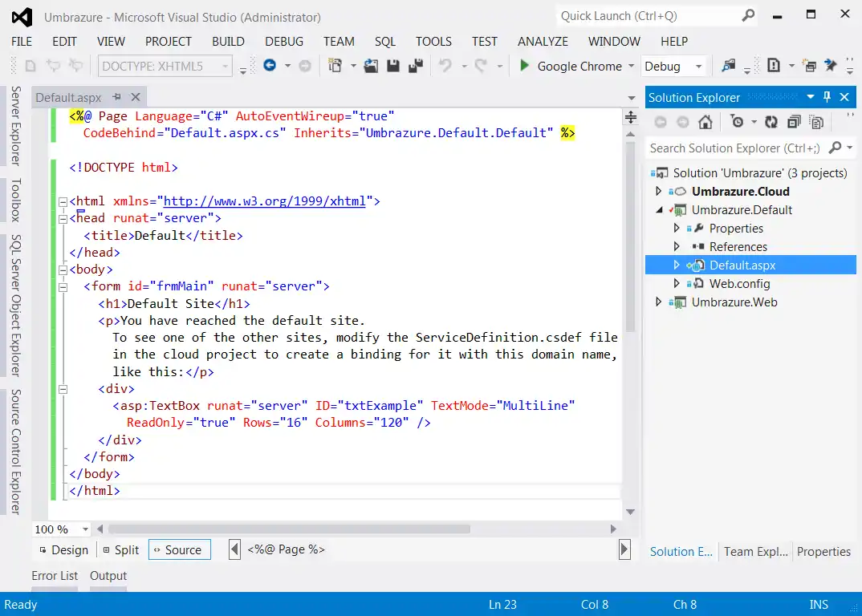Start debugging with the green play icon
Viewport: 862px width, 616px height.
[524, 66]
